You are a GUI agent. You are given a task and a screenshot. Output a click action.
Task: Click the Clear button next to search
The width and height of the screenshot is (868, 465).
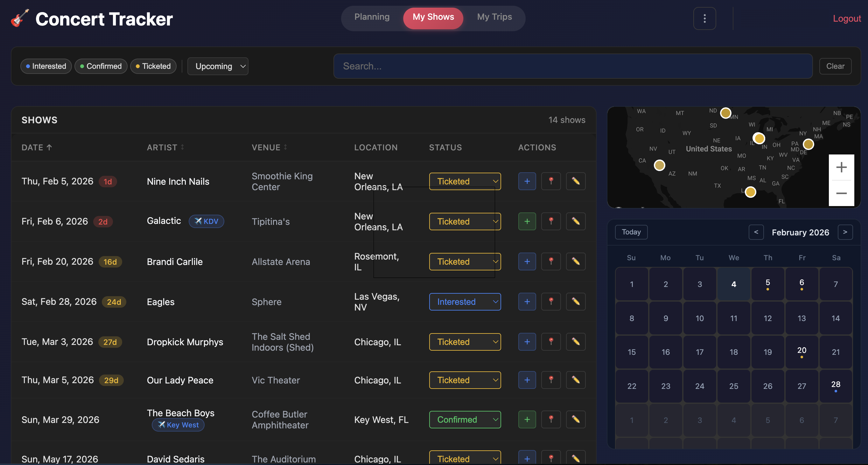835,66
